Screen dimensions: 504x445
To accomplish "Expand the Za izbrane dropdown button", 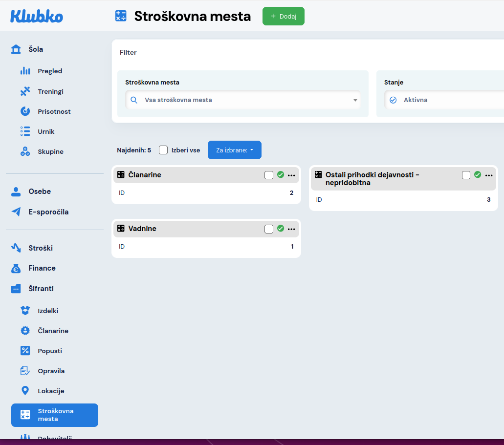I will point(235,150).
